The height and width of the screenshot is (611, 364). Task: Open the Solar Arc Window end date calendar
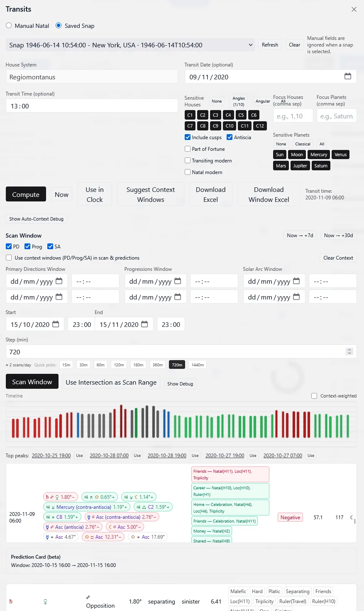[x=297, y=297]
